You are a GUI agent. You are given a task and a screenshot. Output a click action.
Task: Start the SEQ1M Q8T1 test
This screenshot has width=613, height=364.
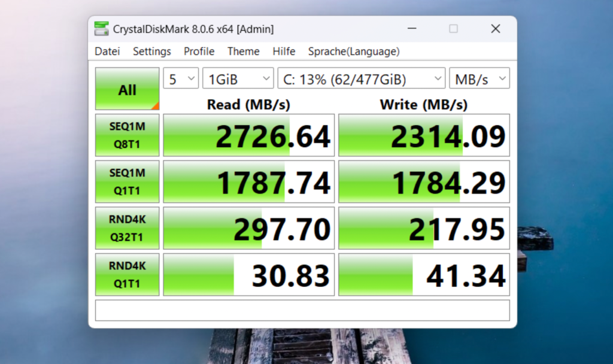[x=127, y=135]
